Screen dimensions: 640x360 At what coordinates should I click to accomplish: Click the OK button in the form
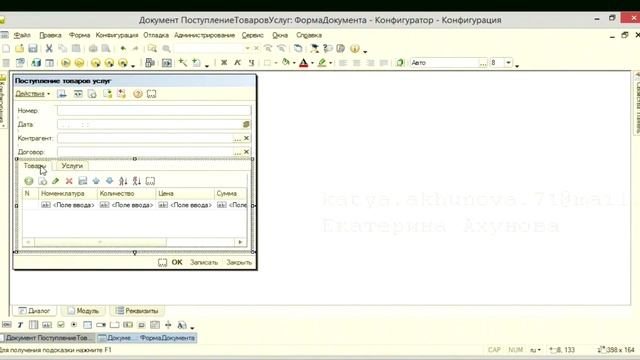point(177,262)
